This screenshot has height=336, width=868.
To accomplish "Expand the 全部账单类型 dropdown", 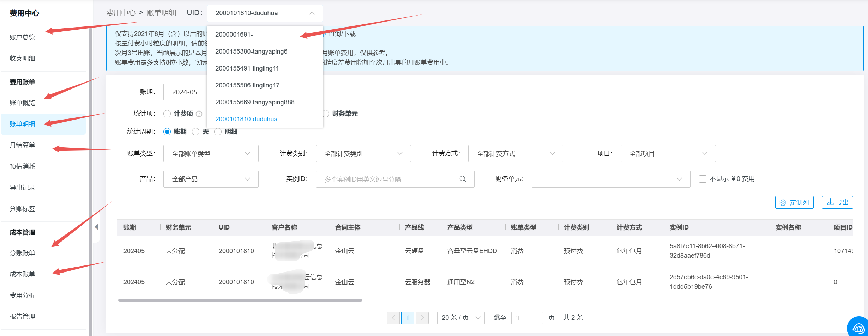I will point(211,154).
